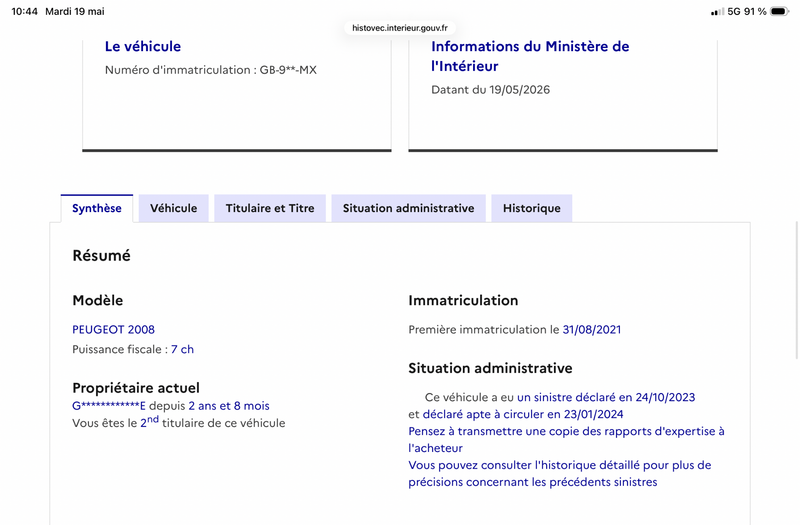The width and height of the screenshot is (800, 525).
Task: Tap the '7 ch' fiscal power value
Action: (182, 349)
